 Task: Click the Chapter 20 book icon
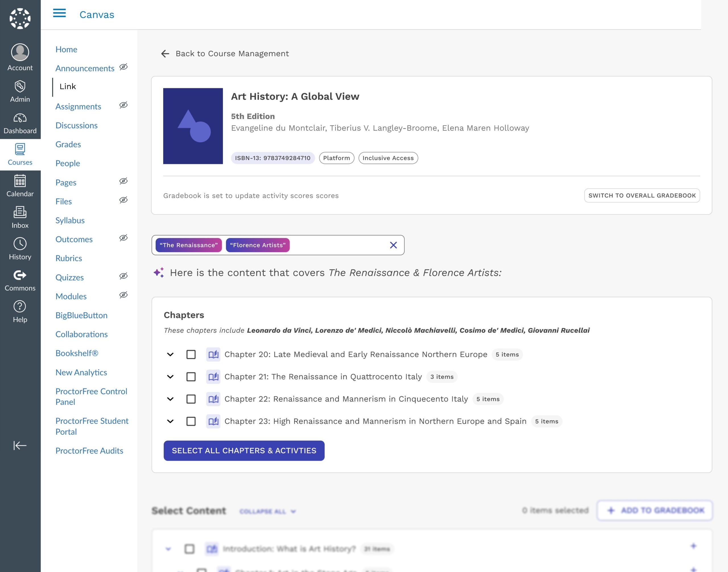tap(214, 354)
